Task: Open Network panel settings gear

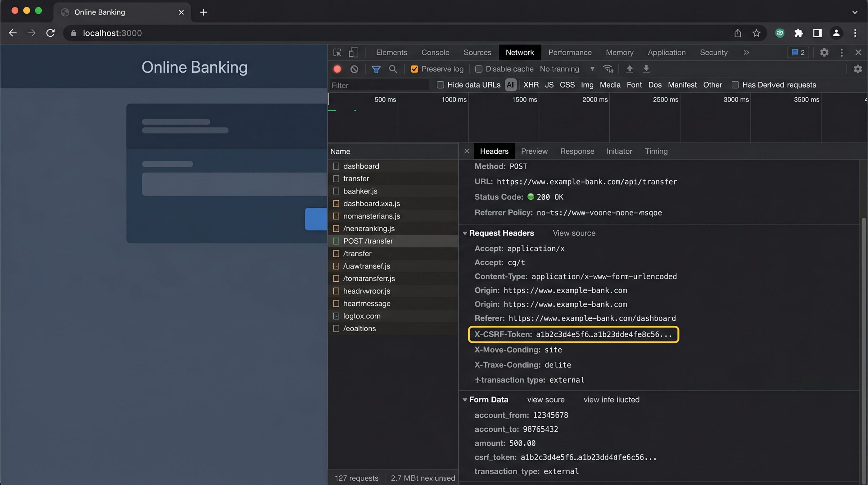Action: [858, 69]
